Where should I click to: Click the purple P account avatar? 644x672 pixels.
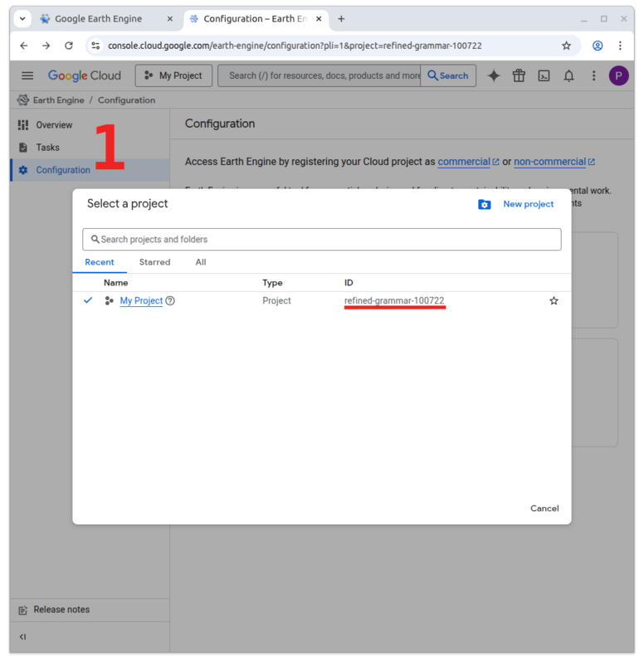click(618, 75)
